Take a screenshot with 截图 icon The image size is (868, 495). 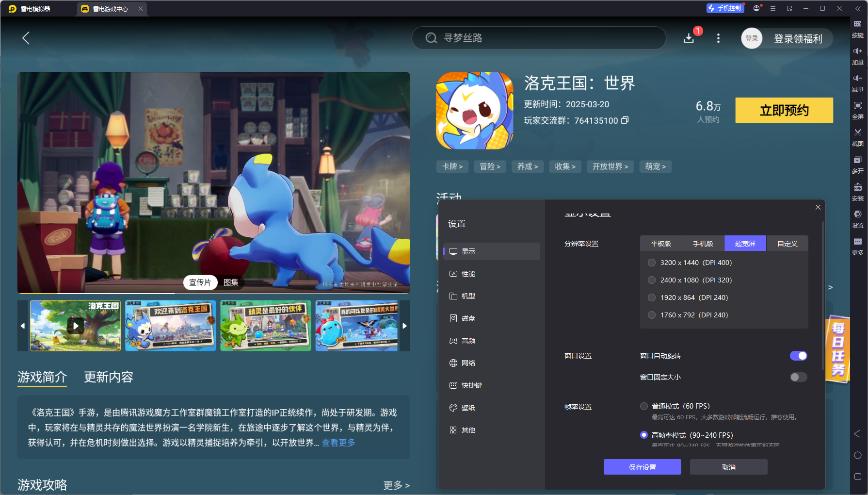[857, 137]
